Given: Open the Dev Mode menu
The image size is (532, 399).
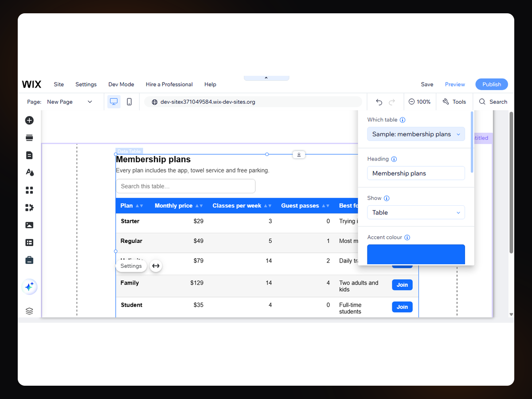Looking at the screenshot, I should pyautogui.click(x=121, y=84).
